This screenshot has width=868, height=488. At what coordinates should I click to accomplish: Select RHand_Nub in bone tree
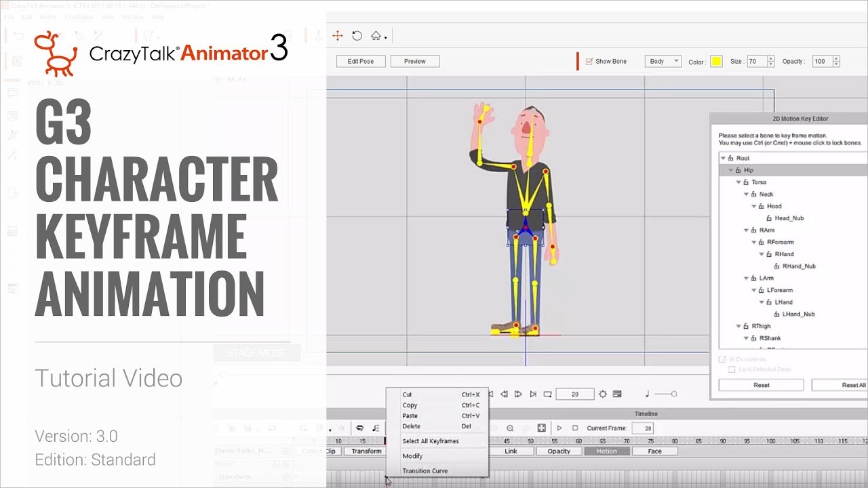[800, 266]
